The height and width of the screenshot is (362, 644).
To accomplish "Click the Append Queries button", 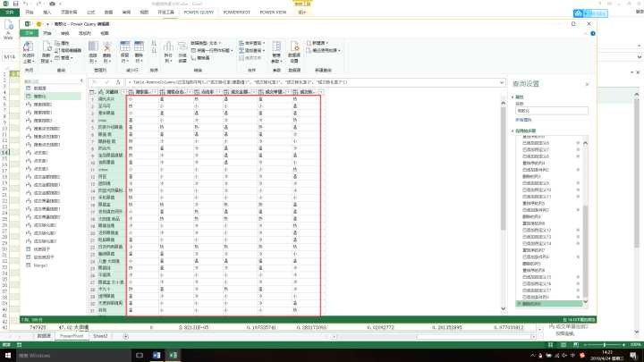I will (x=252, y=50).
